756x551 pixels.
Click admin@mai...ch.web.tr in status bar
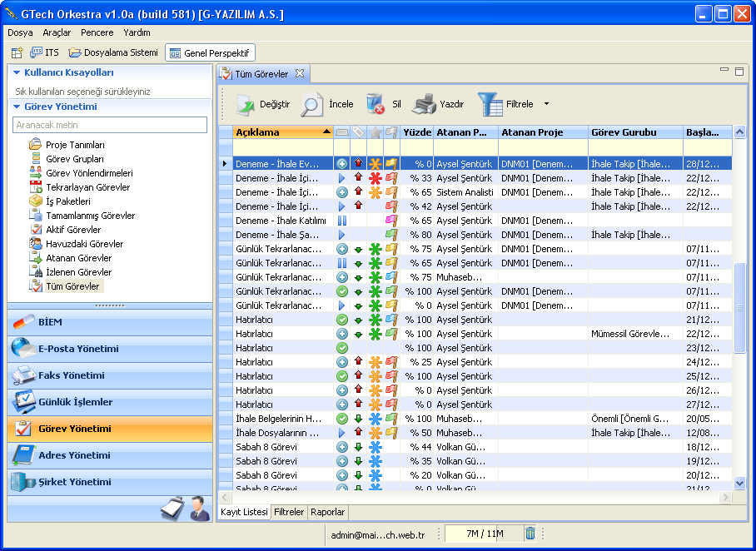377,534
